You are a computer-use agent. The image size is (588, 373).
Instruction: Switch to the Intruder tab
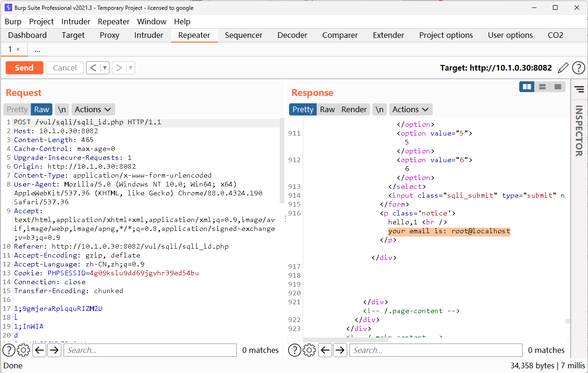[149, 35]
